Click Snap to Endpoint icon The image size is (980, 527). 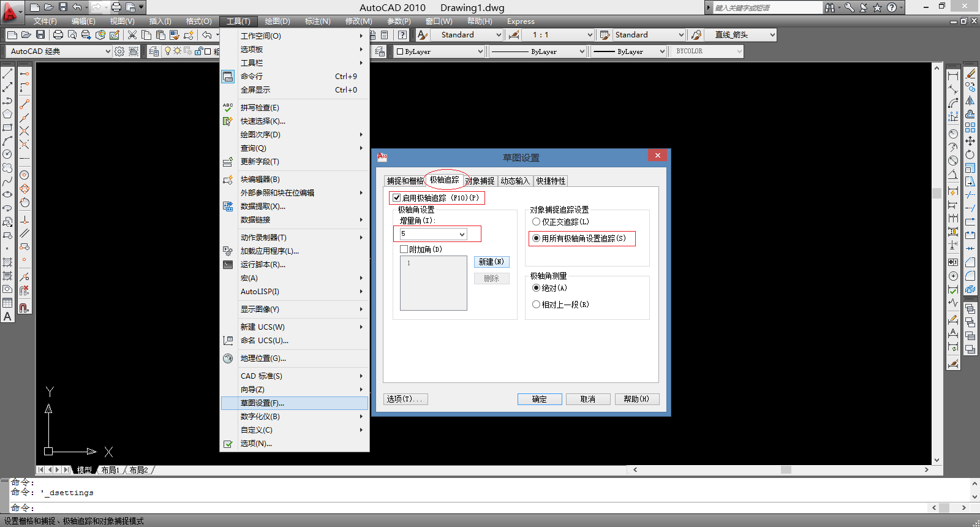point(24,104)
